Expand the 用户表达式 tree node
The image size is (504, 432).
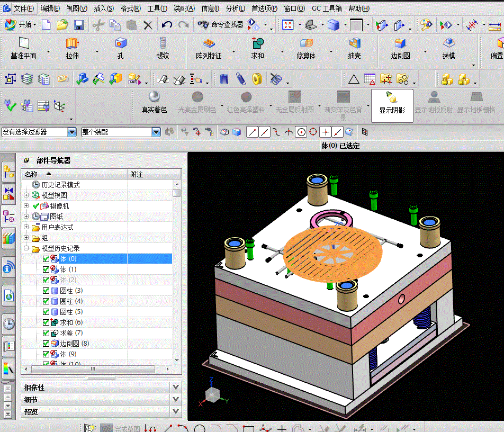point(26,227)
